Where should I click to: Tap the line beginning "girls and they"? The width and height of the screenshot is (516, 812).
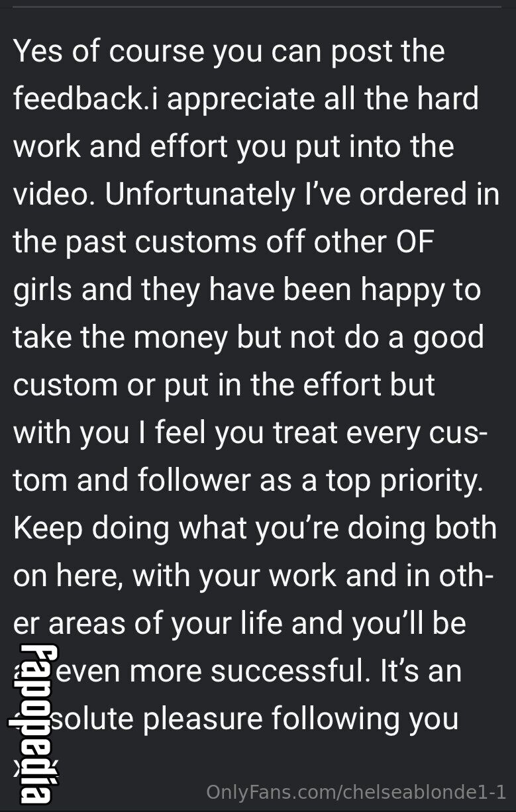[247, 290]
